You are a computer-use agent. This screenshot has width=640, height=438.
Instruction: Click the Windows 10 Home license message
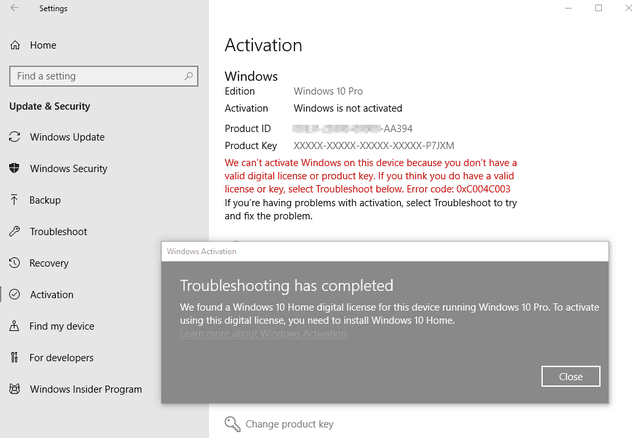[389, 313]
